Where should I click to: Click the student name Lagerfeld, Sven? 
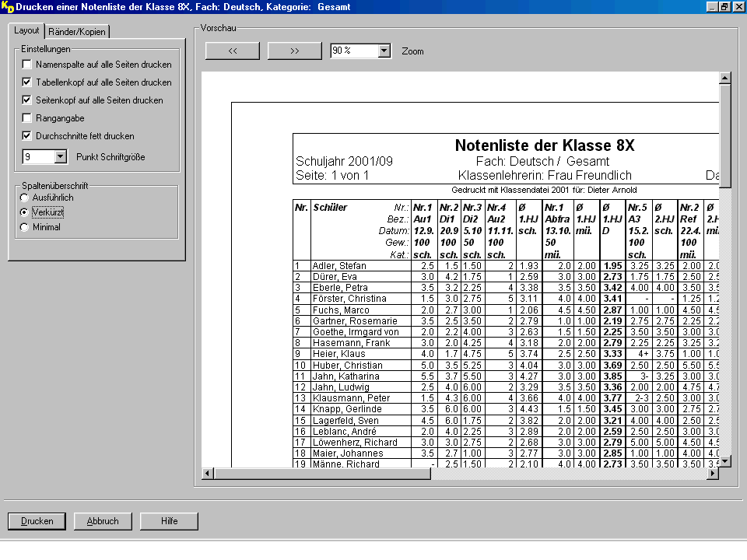coord(345,421)
